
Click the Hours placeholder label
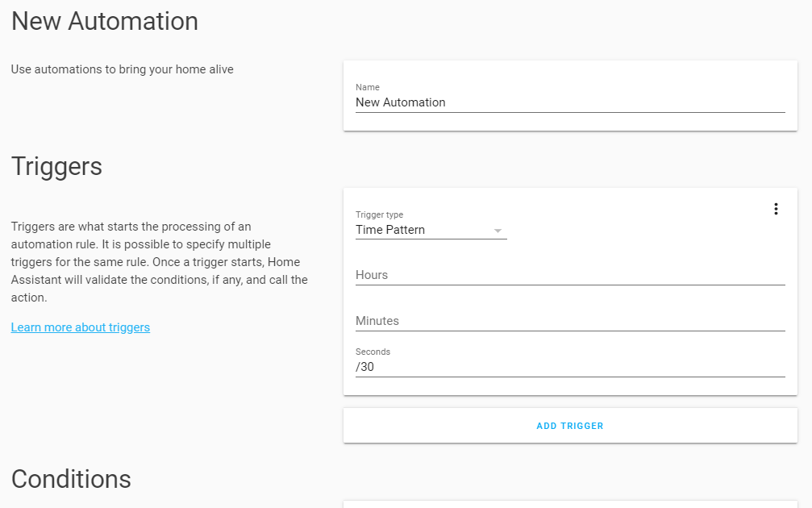[372, 275]
